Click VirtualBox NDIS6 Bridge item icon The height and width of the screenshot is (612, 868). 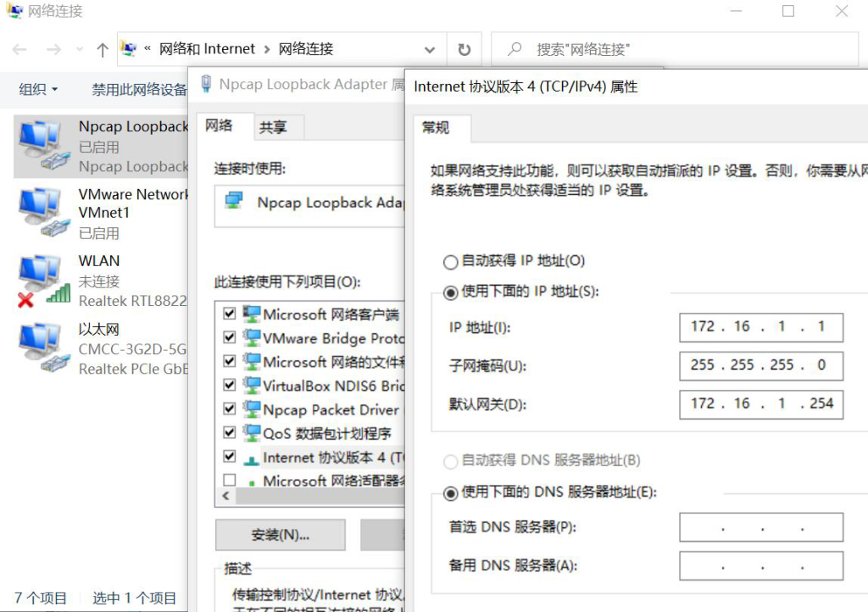(252, 385)
